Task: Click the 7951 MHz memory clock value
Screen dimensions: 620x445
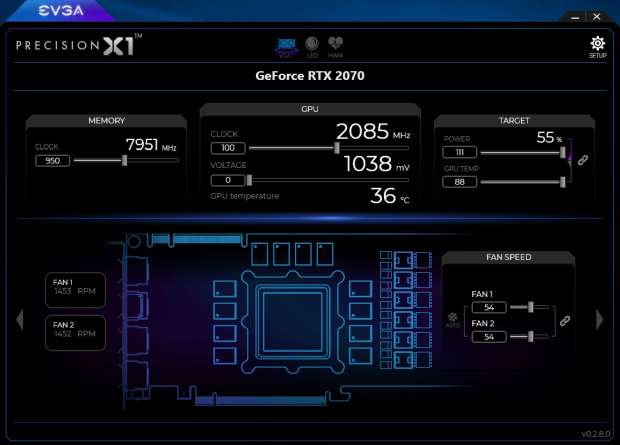Action: click(x=151, y=145)
